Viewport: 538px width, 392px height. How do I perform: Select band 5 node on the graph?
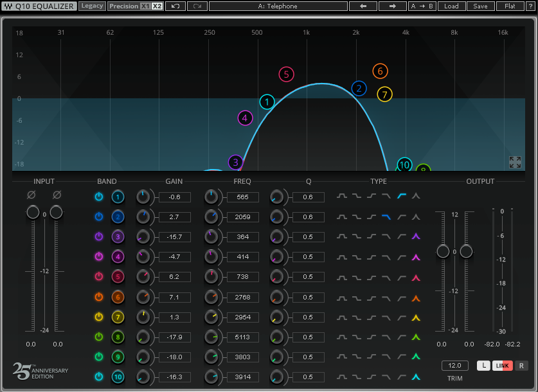[x=286, y=75]
